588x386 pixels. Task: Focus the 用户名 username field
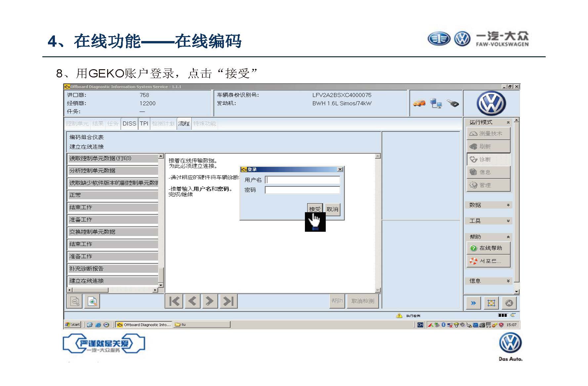coord(302,180)
